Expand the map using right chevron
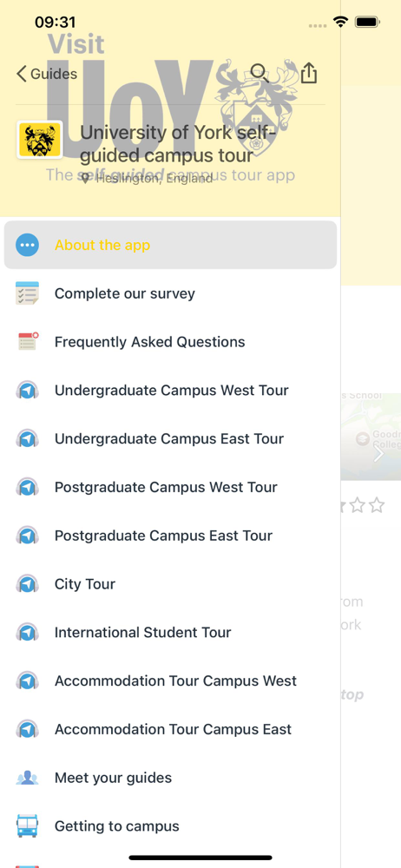The height and width of the screenshot is (868, 401). [378, 453]
